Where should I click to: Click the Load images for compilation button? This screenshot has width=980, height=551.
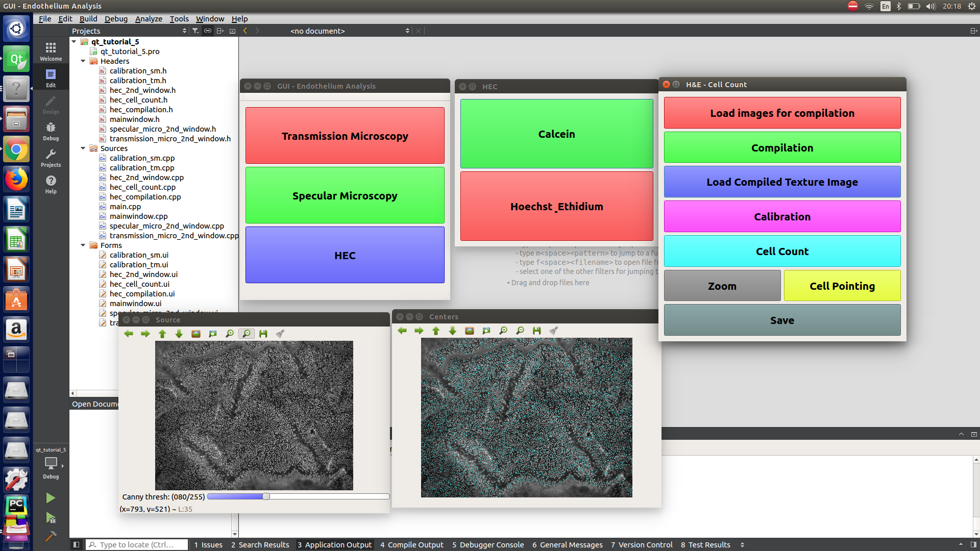[782, 113]
